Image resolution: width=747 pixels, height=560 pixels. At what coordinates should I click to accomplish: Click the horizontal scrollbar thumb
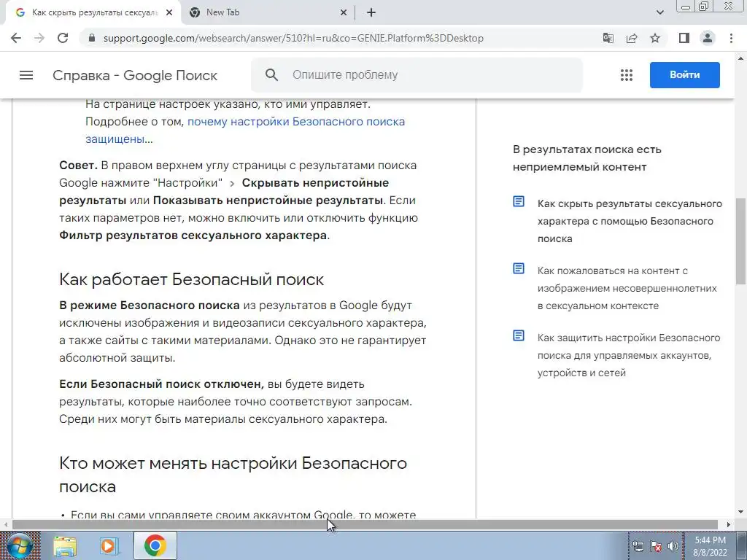click(x=365, y=524)
